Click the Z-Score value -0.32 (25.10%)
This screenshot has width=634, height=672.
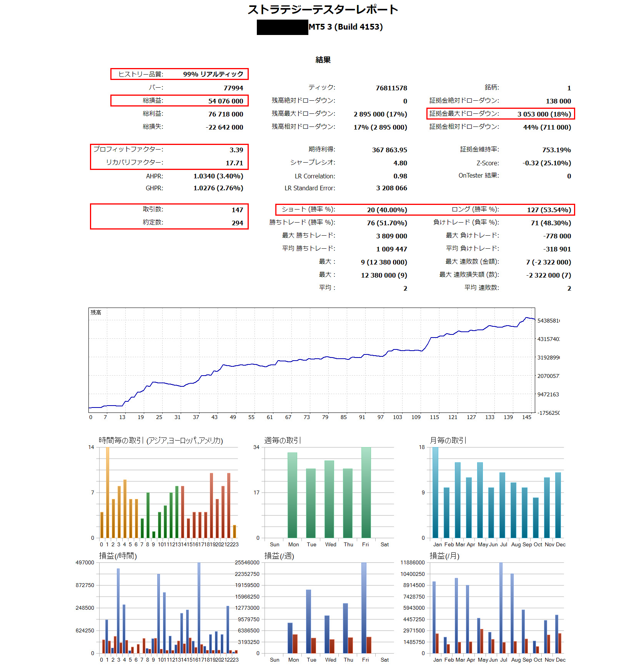pos(547,163)
